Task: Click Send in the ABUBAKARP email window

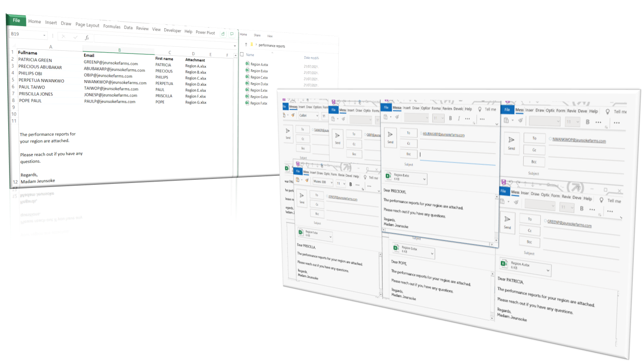Action: pyautogui.click(x=390, y=137)
